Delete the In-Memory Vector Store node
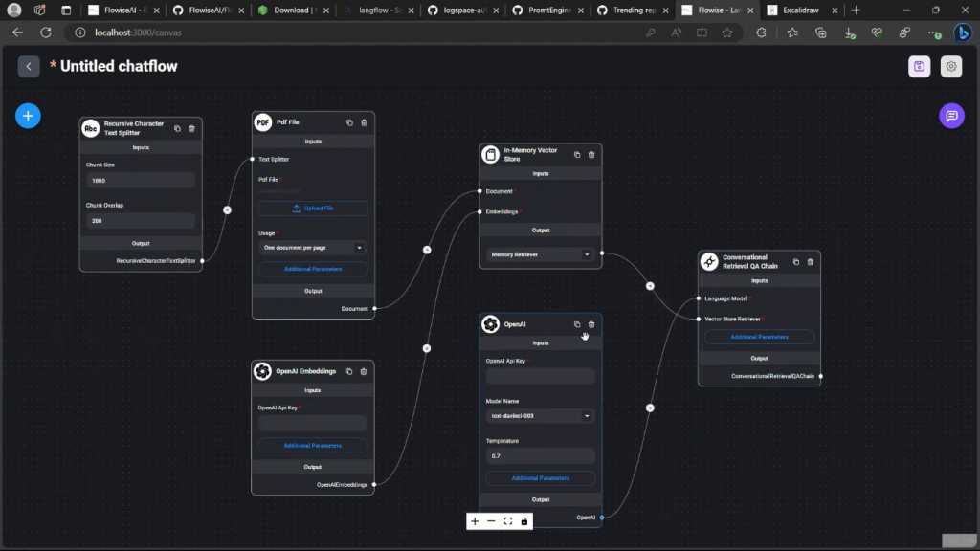This screenshot has width=980, height=551. (x=591, y=154)
